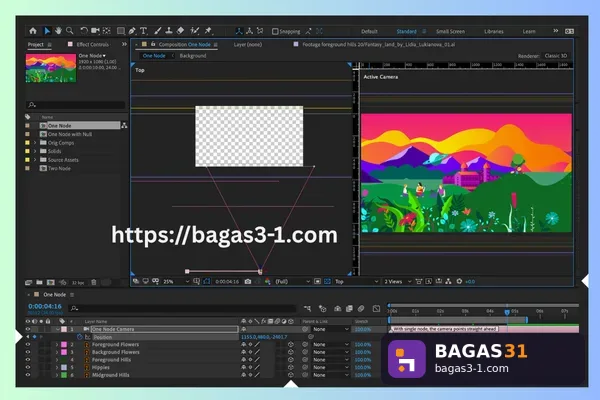Open the Layer (none) viewer tab

(x=248, y=44)
